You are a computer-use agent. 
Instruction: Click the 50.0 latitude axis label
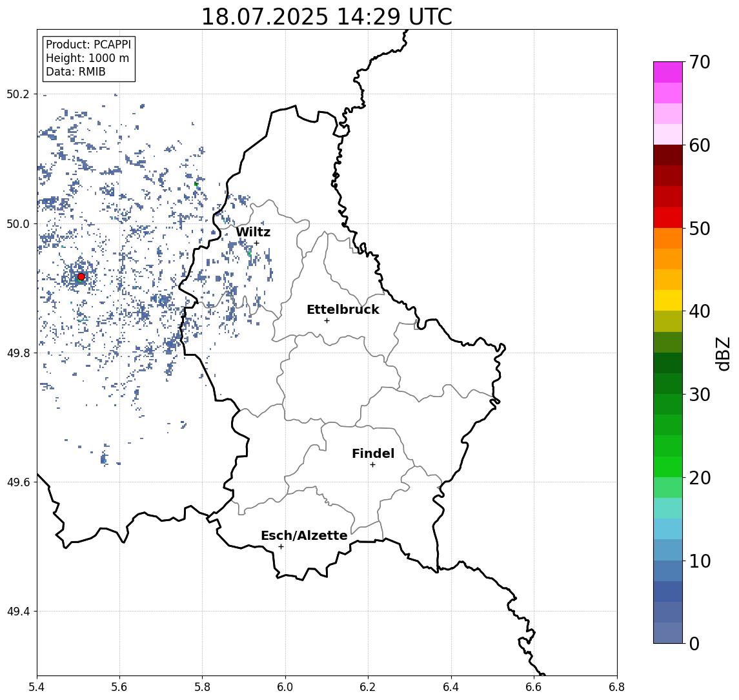point(18,223)
